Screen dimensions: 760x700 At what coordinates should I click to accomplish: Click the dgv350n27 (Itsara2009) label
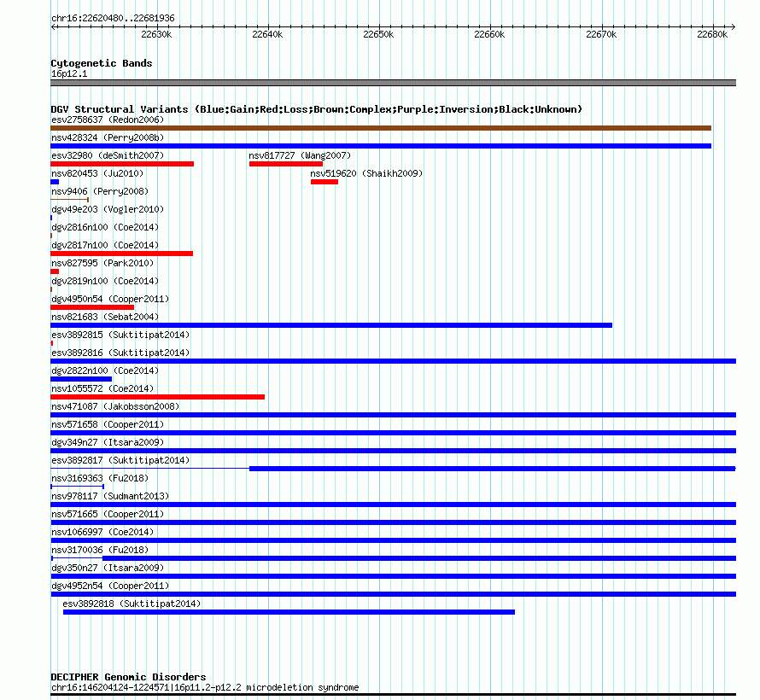[108, 568]
